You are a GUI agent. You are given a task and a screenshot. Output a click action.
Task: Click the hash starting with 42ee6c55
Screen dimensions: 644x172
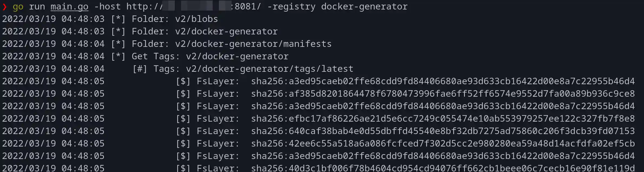[443, 144]
